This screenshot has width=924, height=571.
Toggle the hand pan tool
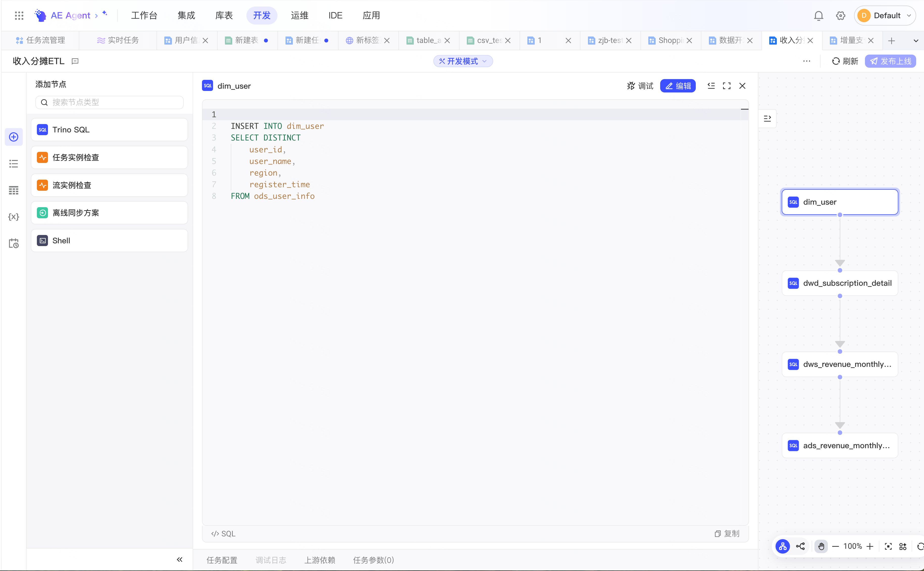(821, 546)
